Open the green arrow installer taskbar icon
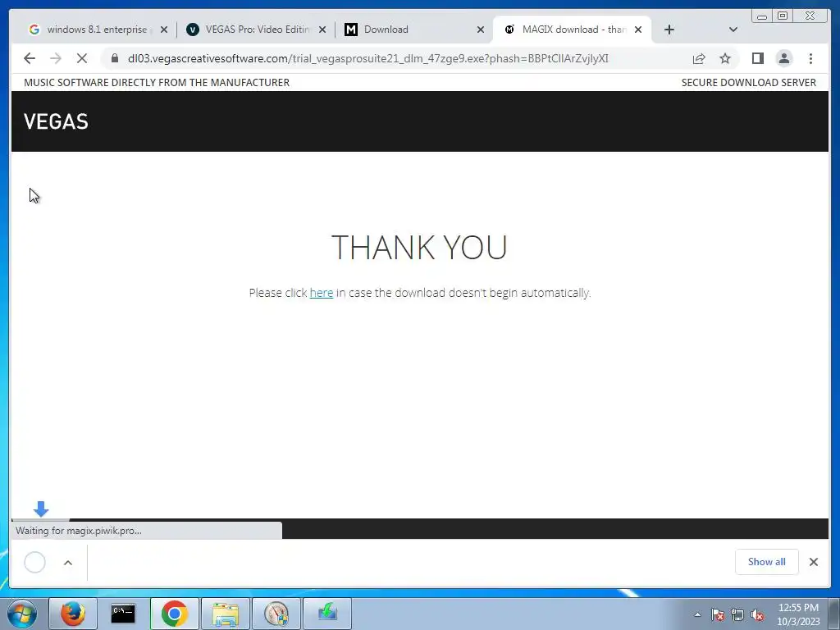 point(327,614)
